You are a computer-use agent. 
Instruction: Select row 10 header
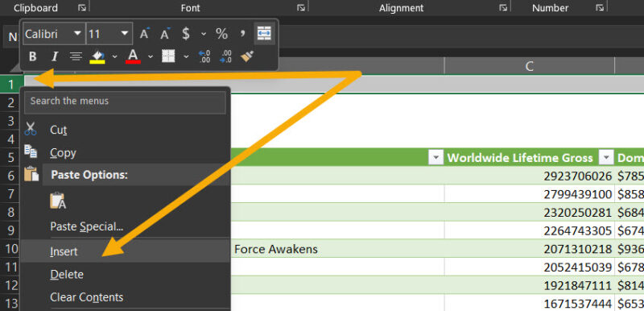click(11, 249)
